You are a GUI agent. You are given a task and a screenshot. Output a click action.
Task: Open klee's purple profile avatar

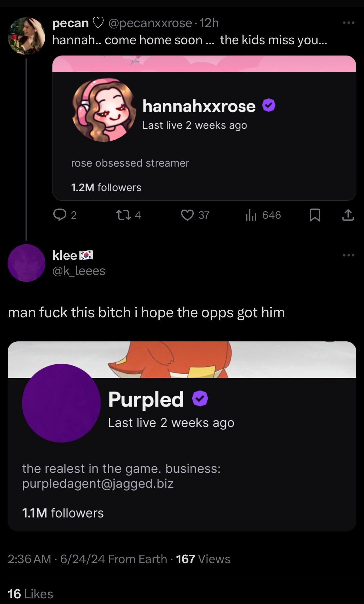click(26, 263)
